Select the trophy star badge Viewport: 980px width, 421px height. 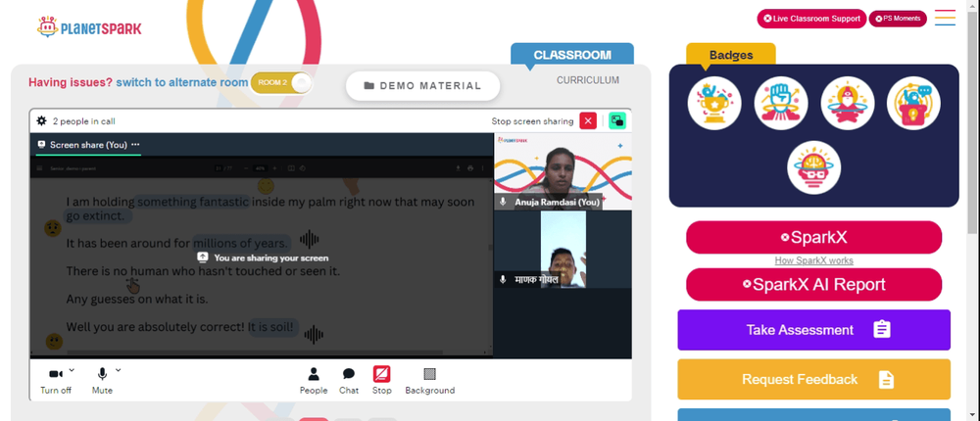(x=714, y=103)
